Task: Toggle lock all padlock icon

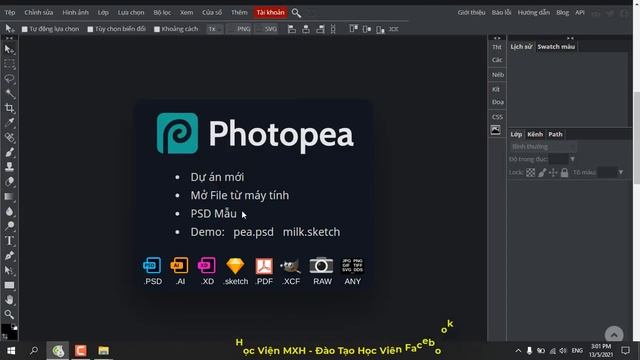Action: click(x=564, y=173)
